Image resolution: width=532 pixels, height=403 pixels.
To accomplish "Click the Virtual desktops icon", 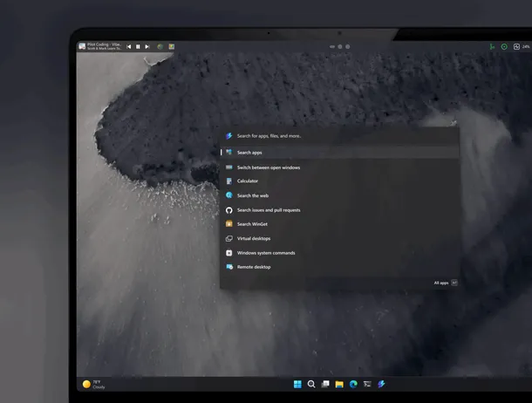I will [229, 238].
